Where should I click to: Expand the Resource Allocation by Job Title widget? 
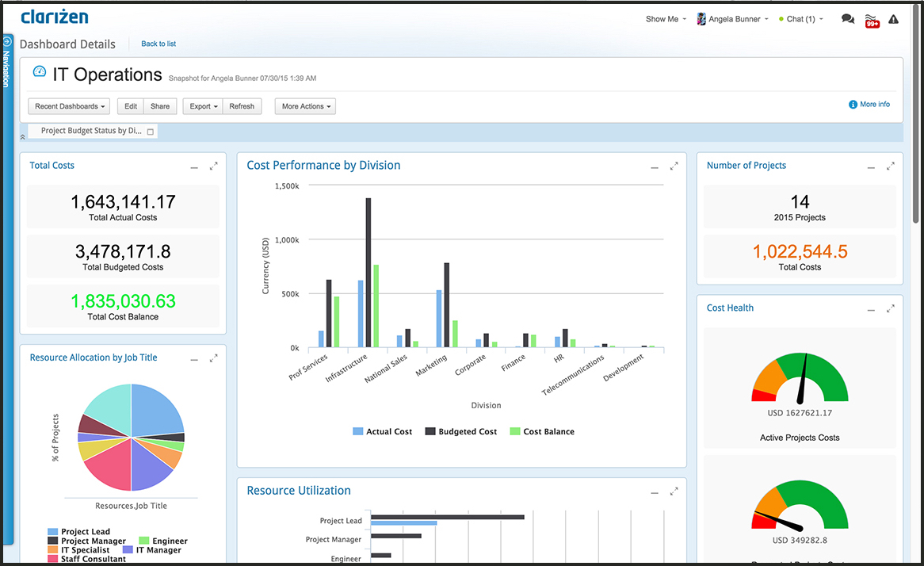[213, 358]
